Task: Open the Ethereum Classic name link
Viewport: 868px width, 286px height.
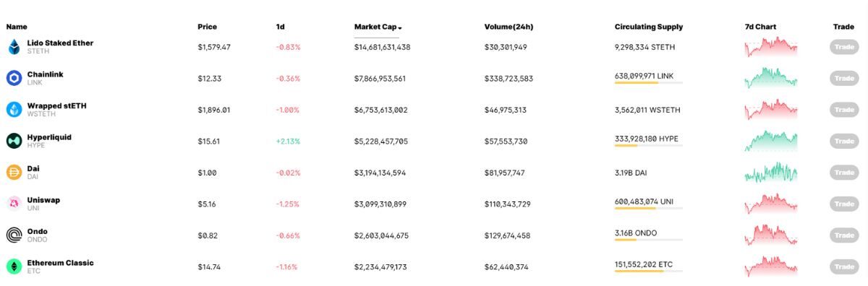Action: (x=60, y=263)
